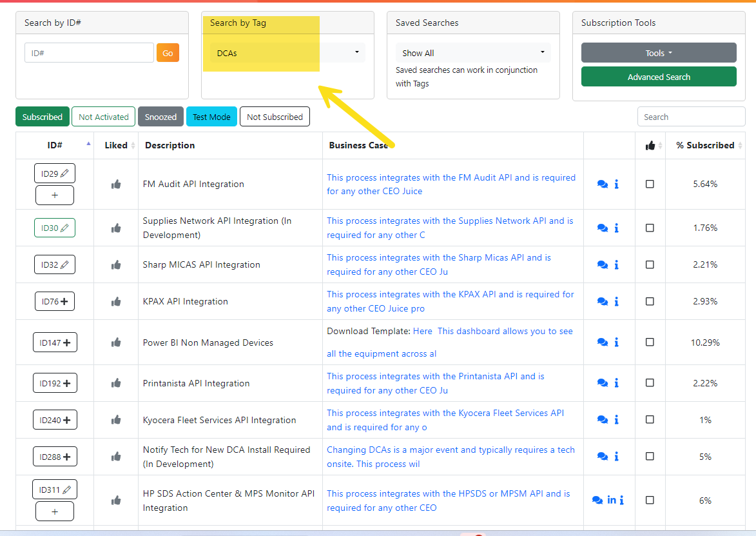Expand the Saved Searches Show All dropdown
The height and width of the screenshot is (536, 756).
click(473, 53)
